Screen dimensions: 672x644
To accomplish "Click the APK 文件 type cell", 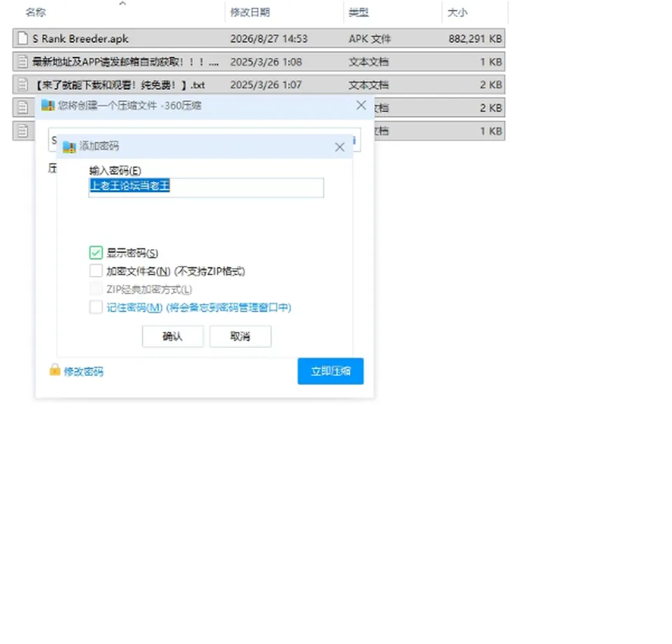I will coord(370,38).
